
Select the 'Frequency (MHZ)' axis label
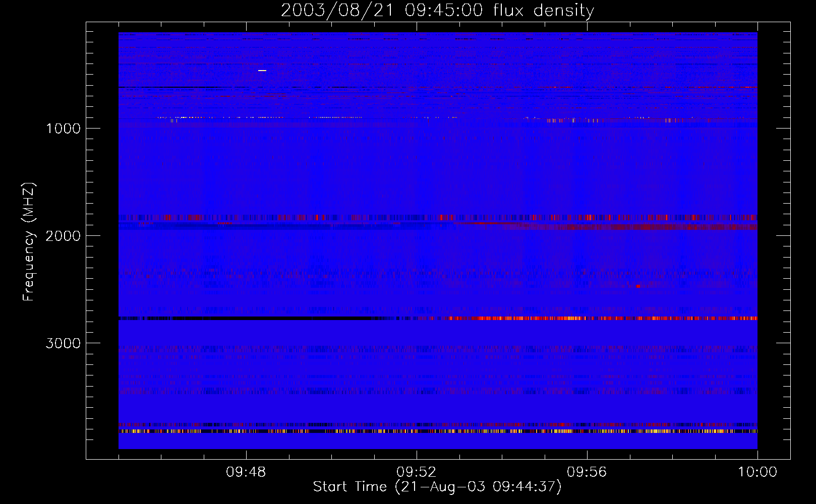click(x=29, y=242)
